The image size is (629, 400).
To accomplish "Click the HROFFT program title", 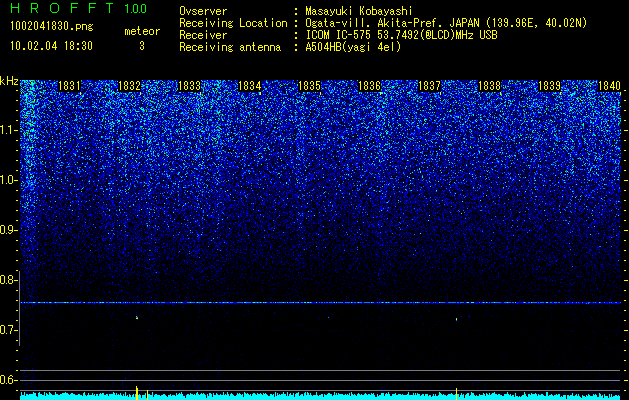I will (62, 8).
